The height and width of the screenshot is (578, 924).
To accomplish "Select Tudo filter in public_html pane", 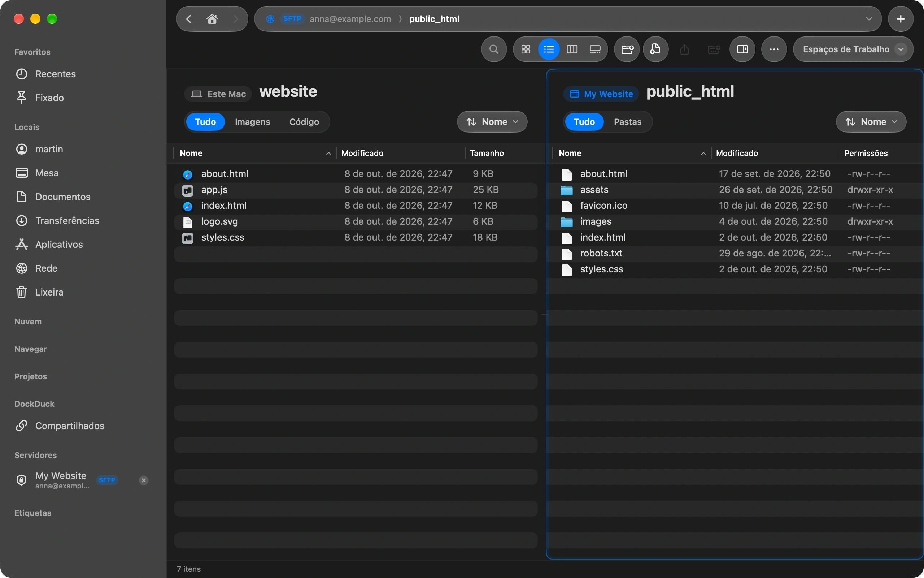I will (x=584, y=122).
